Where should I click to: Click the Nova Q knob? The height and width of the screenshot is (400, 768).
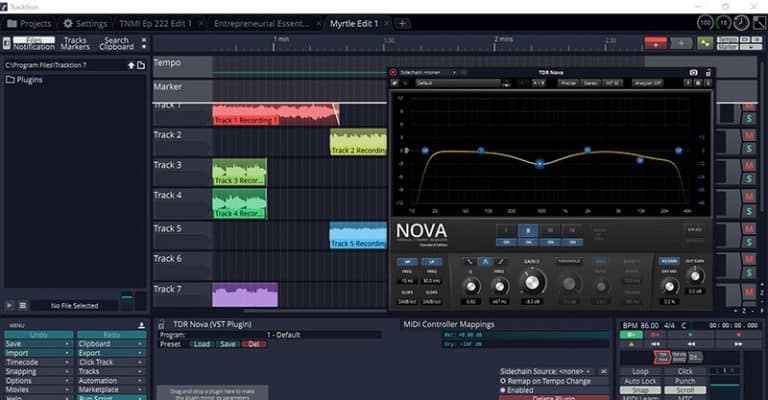[471, 286]
